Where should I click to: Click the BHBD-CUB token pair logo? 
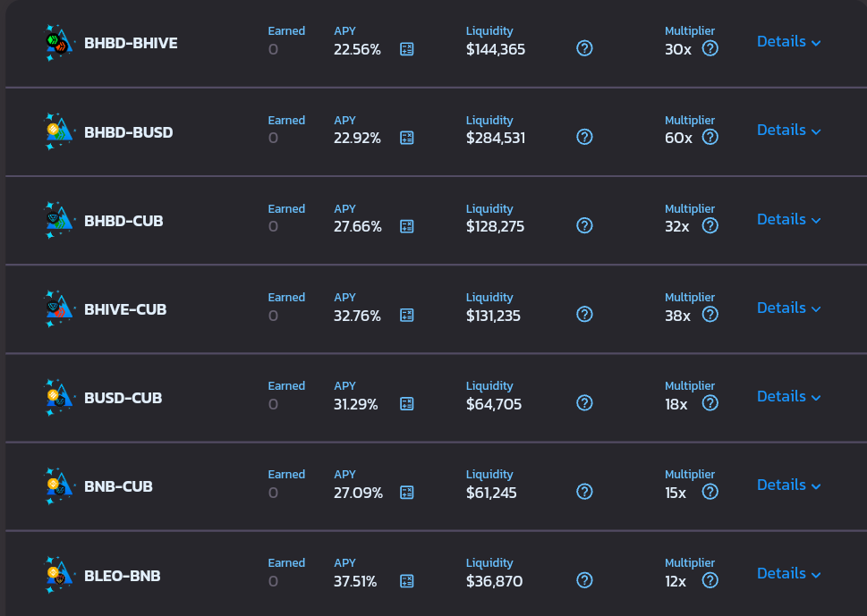pyautogui.click(x=59, y=220)
